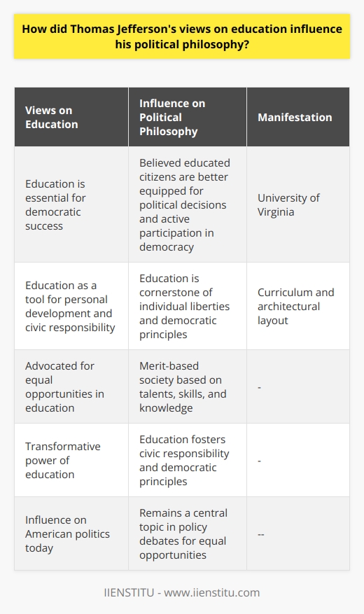Click the 'Merit-based society based on talents' cell
Viewport: 364px width, 614px height.
pyautogui.click(x=187, y=386)
